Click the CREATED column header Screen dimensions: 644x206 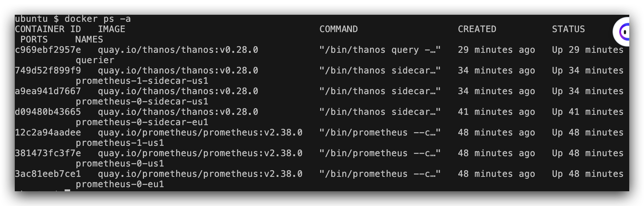[x=477, y=29]
